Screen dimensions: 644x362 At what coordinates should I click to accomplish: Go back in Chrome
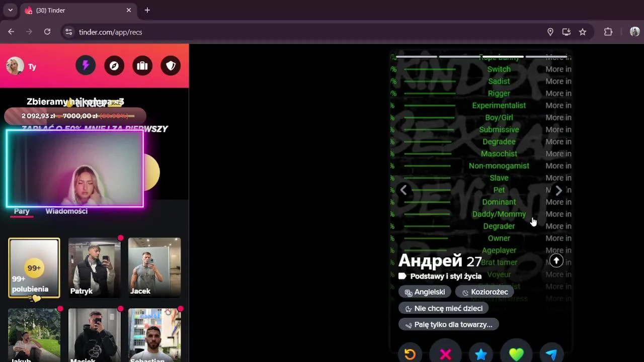pos(11,32)
